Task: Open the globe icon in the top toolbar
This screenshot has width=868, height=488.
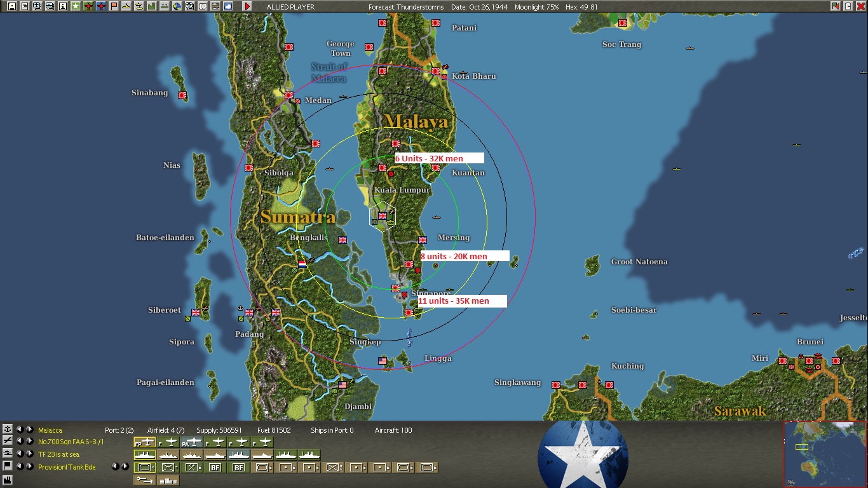Action: pyautogui.click(x=177, y=6)
